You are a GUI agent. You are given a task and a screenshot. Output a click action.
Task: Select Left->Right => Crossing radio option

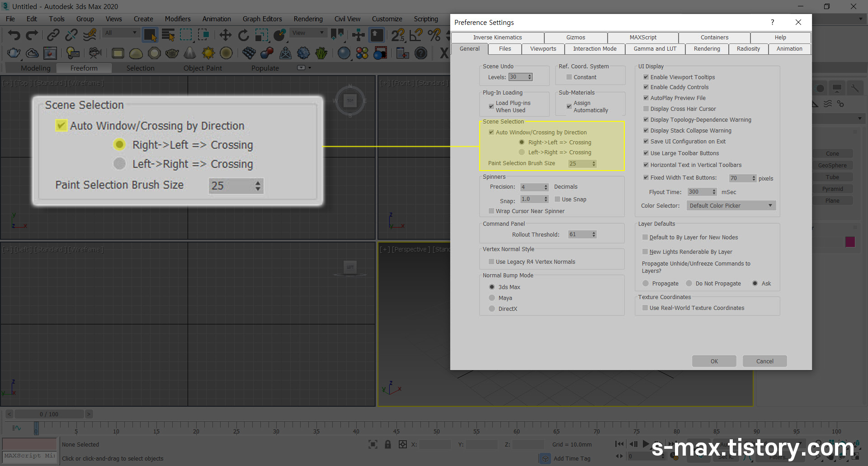(522, 152)
